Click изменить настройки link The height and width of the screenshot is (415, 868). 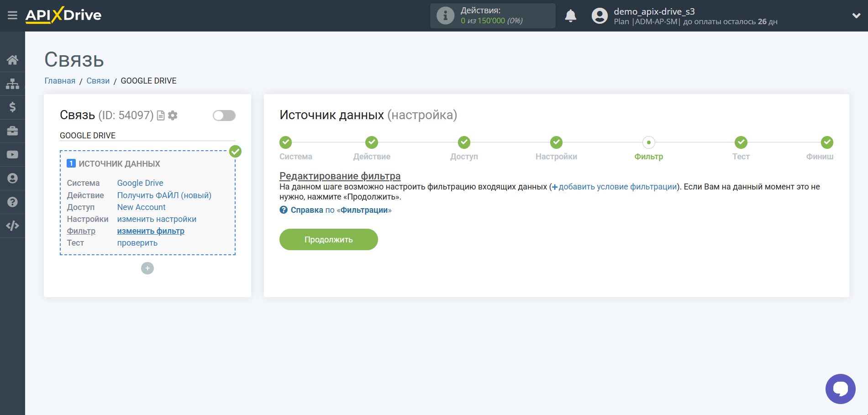coord(157,219)
